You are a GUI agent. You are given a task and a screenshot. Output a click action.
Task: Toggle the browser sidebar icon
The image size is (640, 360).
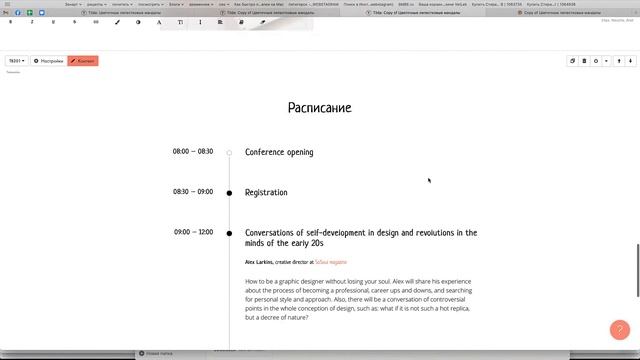7,4
